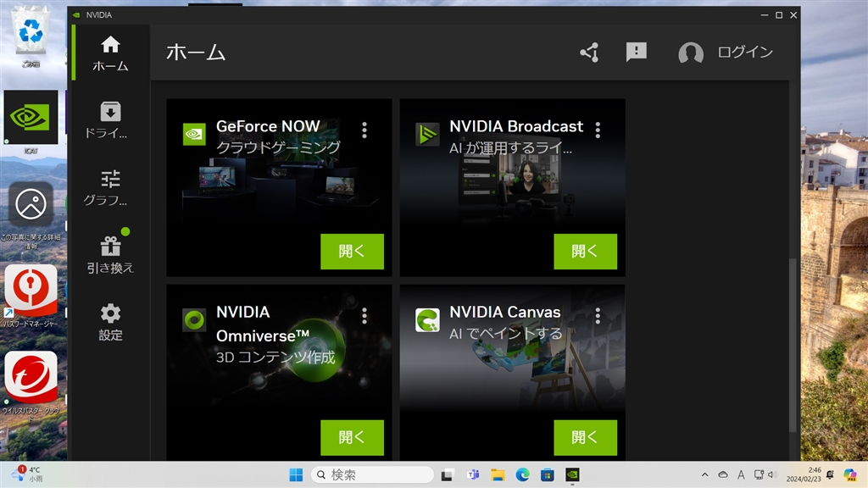Select the green NVIDIA desktop shortcut
Screen dimensions: 868x488
point(31,122)
